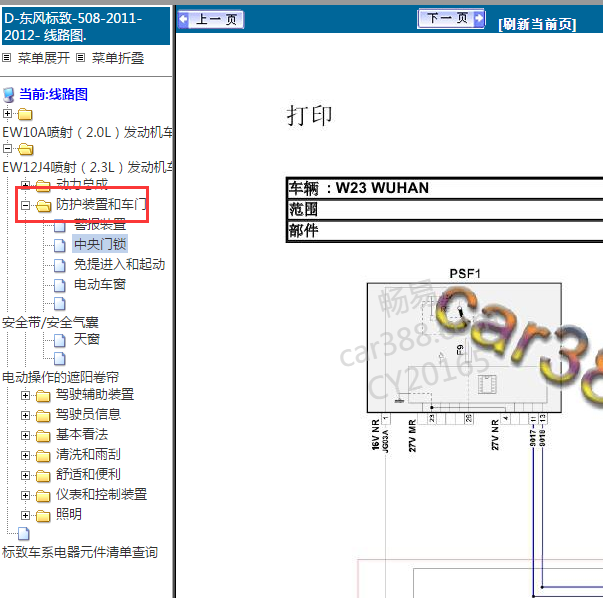
Task: Click the 部件 table row
Action: click(x=445, y=231)
